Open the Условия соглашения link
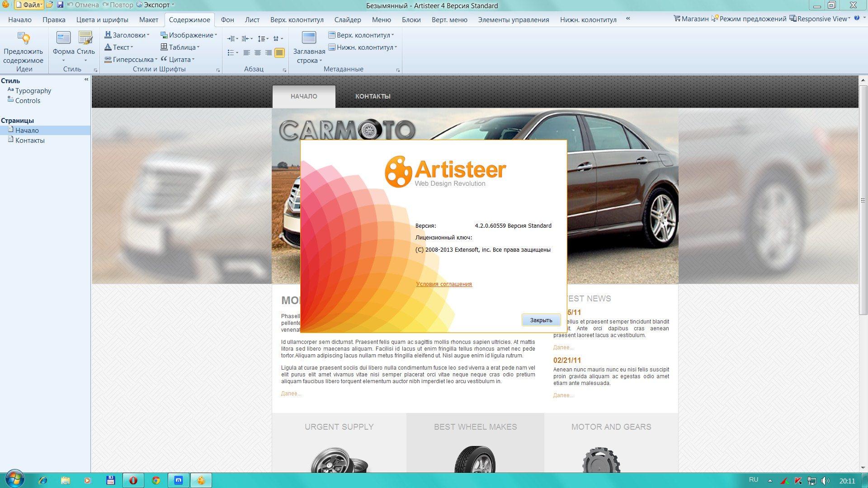Screen dimensions: 868x488 (444, 284)
